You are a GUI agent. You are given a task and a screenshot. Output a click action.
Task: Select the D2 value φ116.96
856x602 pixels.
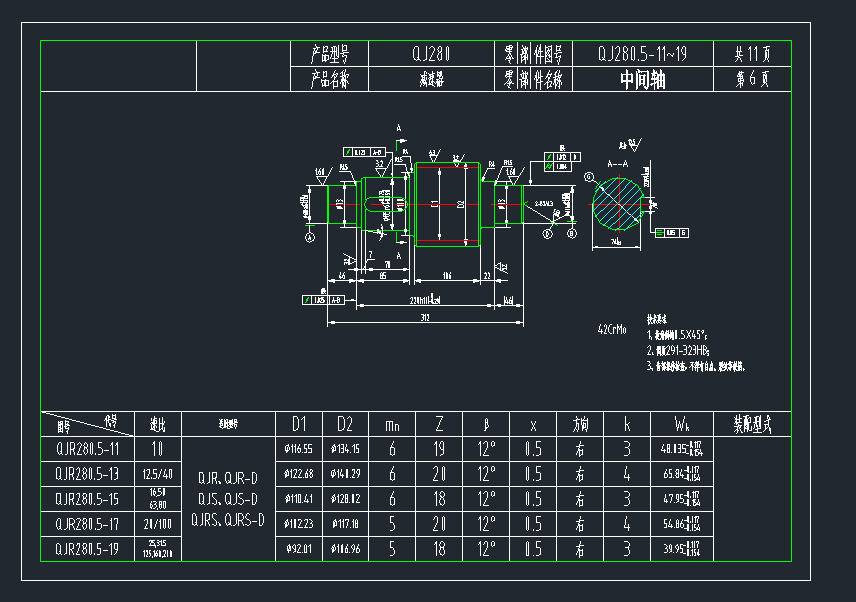tap(345, 549)
